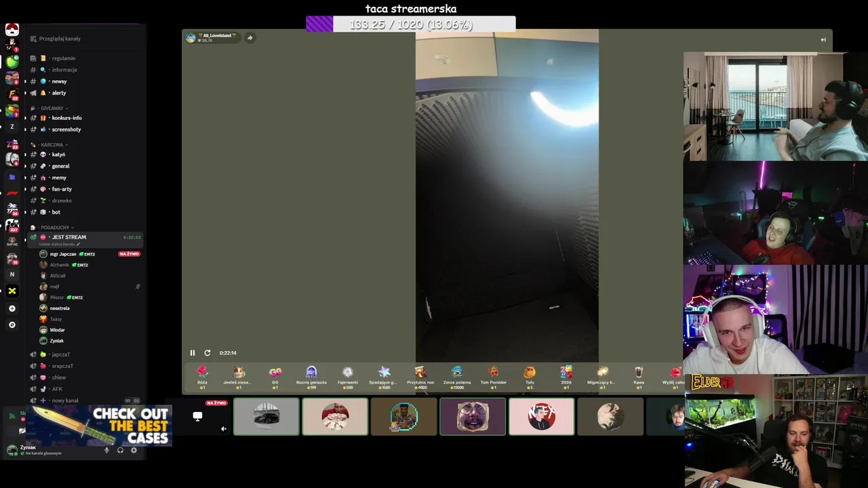Send the Róża gift
Screen dimensions: 868x488
click(202, 377)
